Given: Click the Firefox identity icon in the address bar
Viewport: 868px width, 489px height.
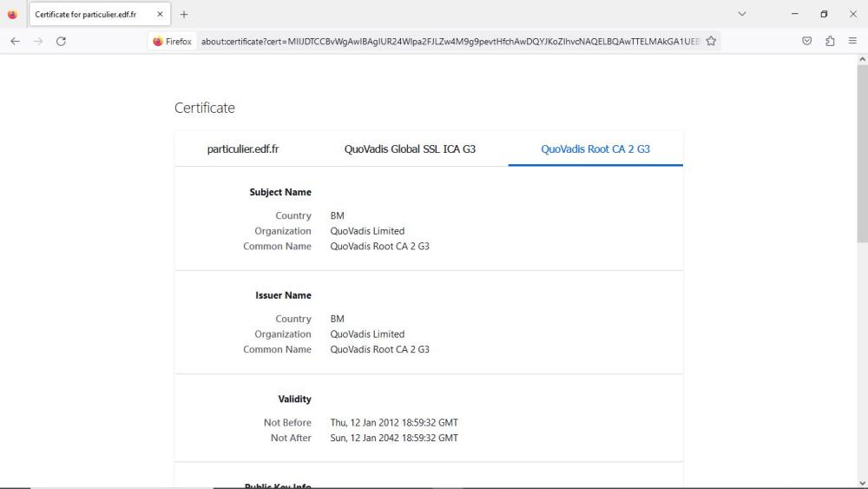Looking at the screenshot, I should click(x=172, y=41).
